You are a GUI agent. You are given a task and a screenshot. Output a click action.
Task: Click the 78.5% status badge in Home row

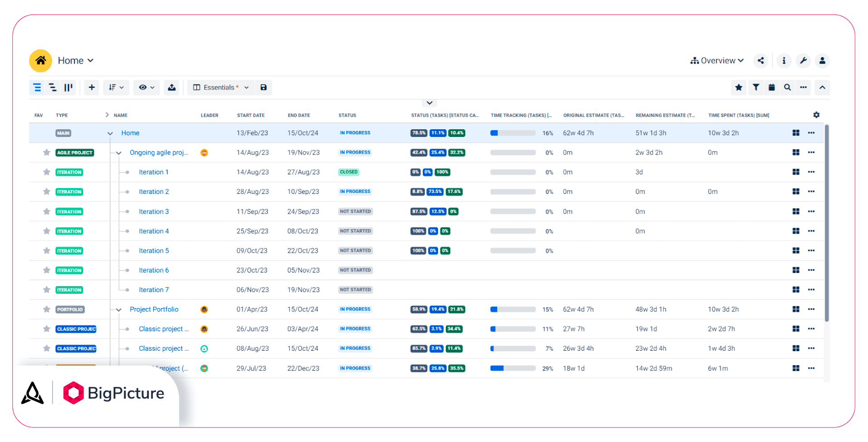tap(419, 133)
